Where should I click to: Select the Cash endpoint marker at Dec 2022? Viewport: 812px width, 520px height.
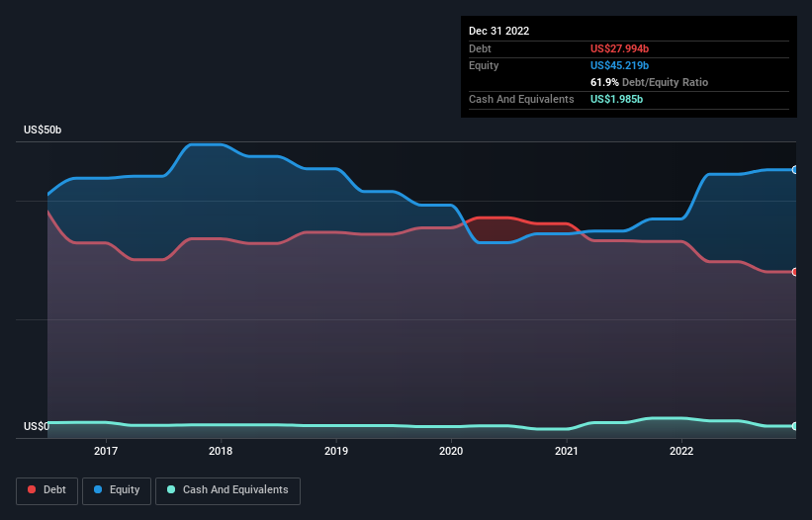tap(795, 426)
